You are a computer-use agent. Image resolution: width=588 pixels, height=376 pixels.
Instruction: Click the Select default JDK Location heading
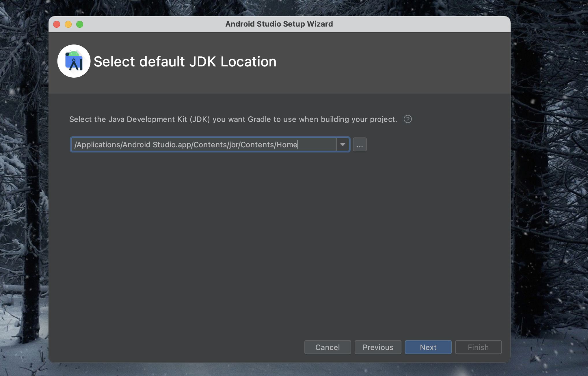click(x=185, y=62)
